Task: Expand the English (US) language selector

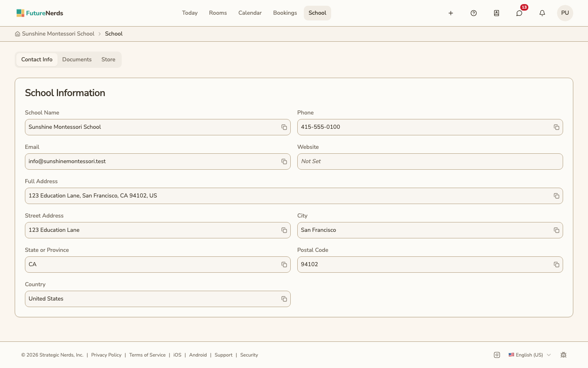Action: (x=530, y=355)
